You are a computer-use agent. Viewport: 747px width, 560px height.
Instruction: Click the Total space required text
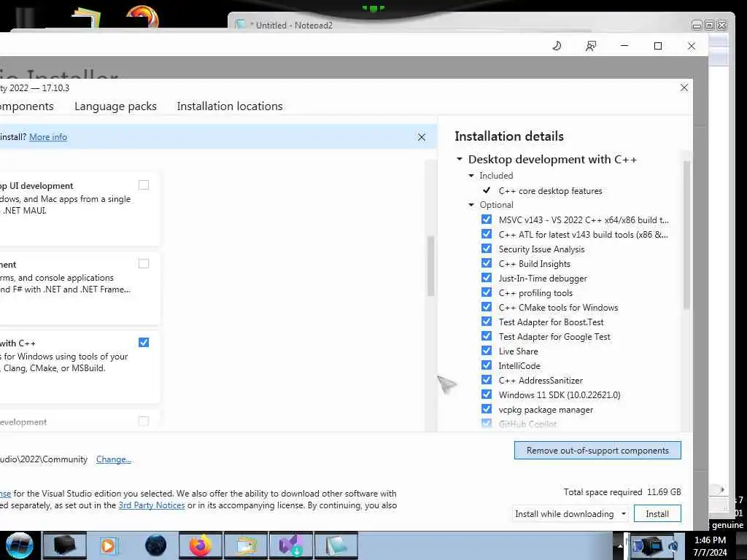622,492
